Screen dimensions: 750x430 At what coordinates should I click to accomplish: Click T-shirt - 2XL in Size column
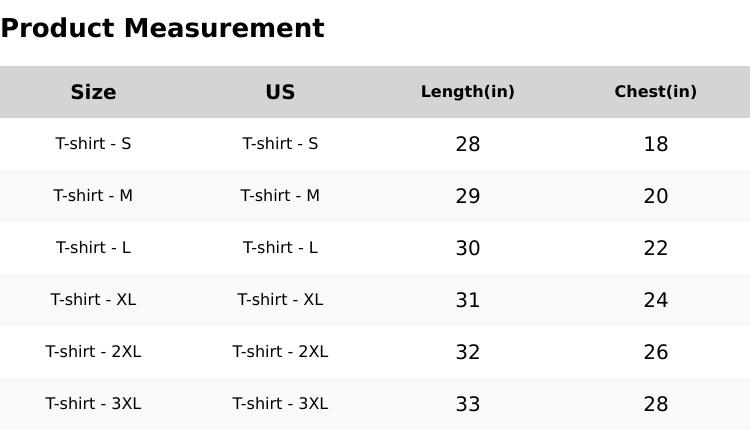point(93,352)
